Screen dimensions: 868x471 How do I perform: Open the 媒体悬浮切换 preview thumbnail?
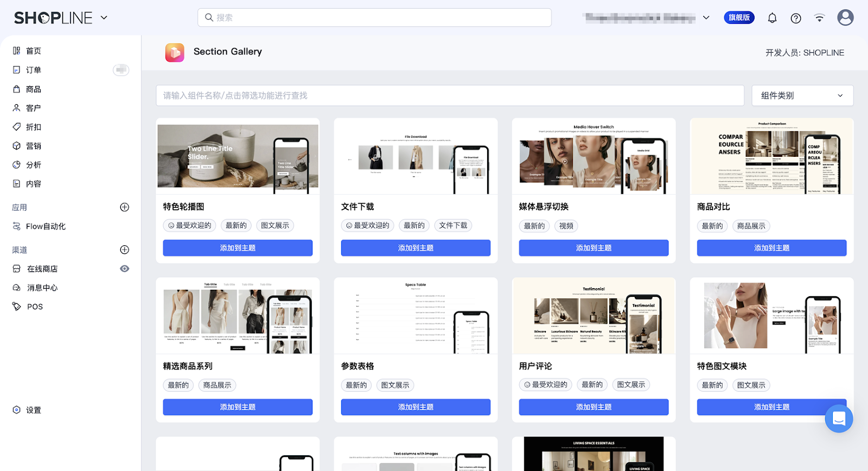593,157
